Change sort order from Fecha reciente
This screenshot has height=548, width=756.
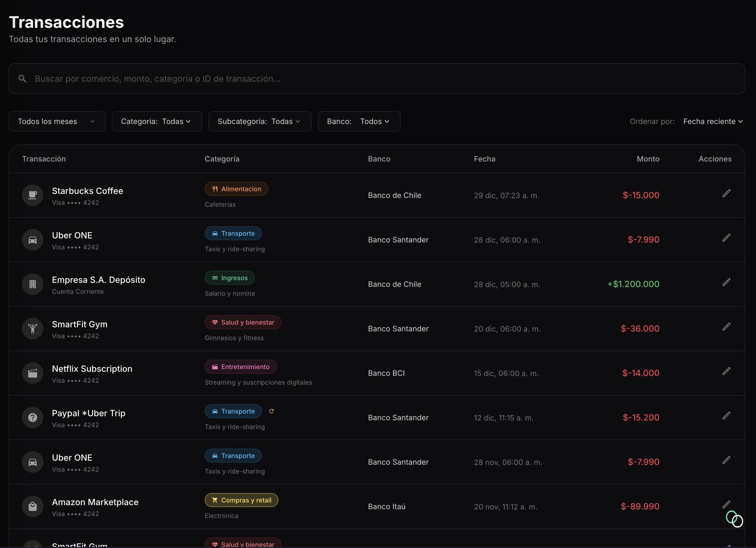713,121
